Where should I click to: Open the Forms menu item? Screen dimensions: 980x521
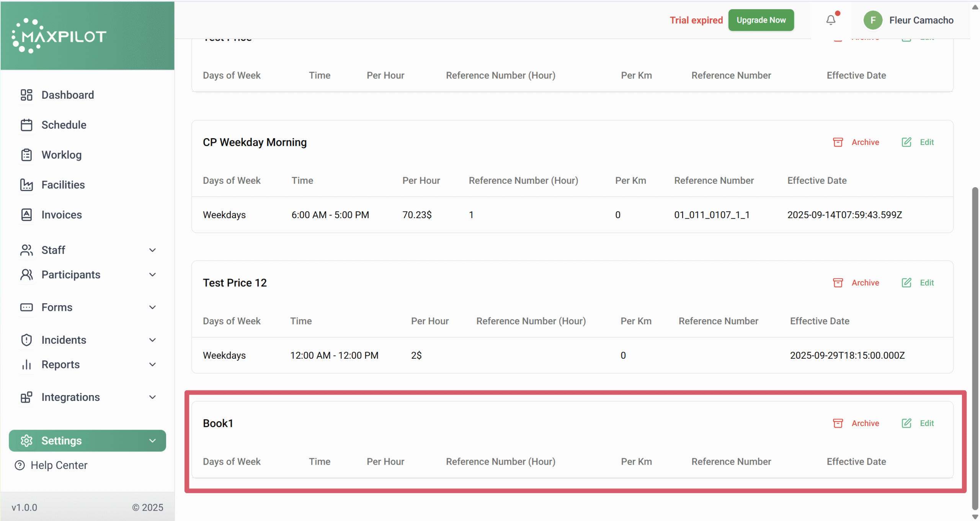coord(57,307)
